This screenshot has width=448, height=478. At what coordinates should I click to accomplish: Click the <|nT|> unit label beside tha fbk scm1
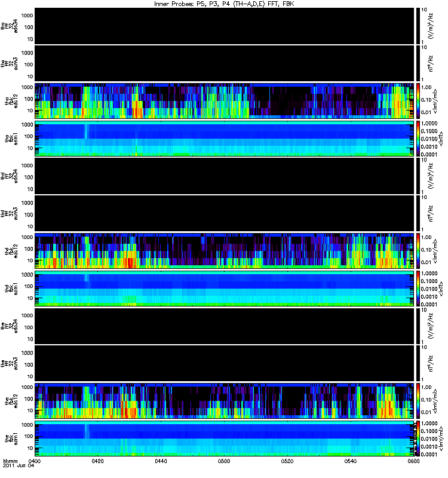[441, 139]
